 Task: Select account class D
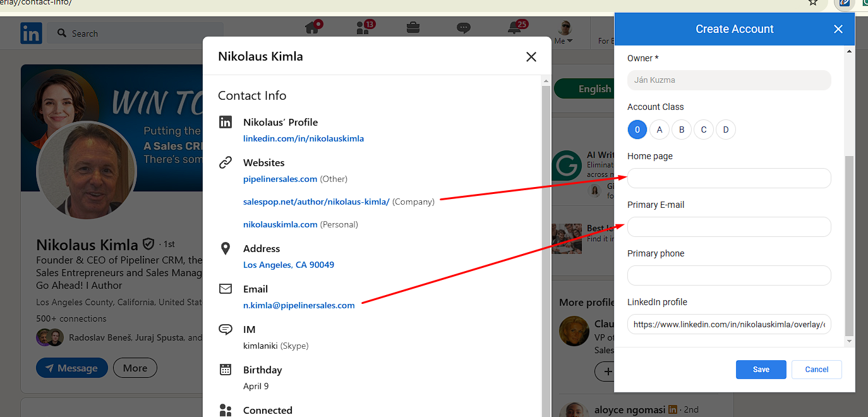726,130
